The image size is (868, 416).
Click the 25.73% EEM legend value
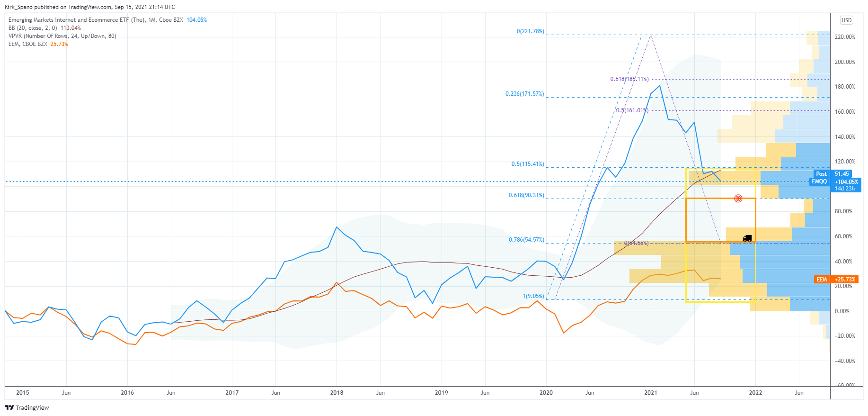point(59,44)
